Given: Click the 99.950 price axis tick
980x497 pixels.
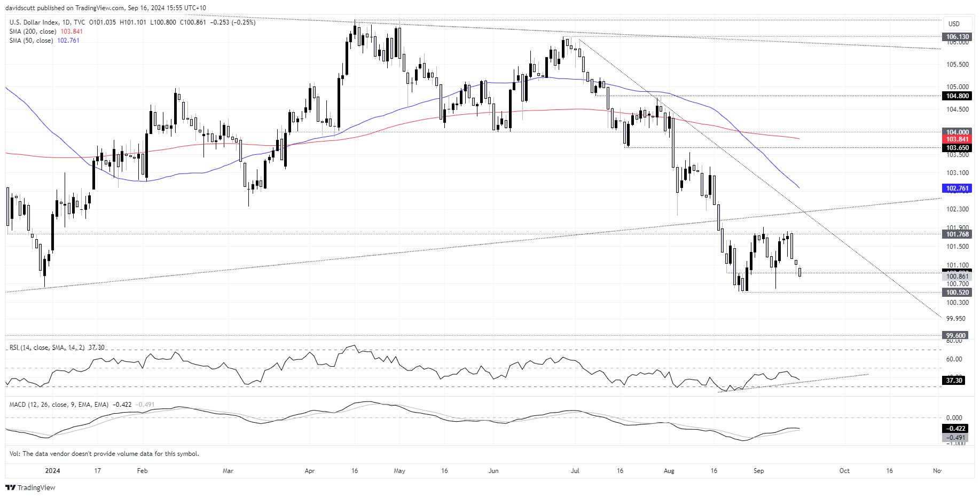Looking at the screenshot, I should click(957, 319).
